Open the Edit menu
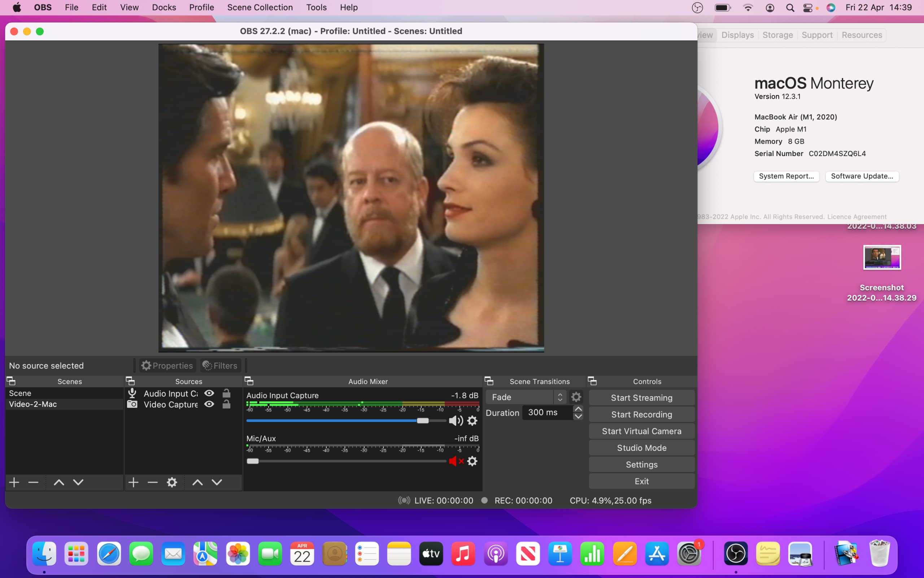 click(99, 8)
